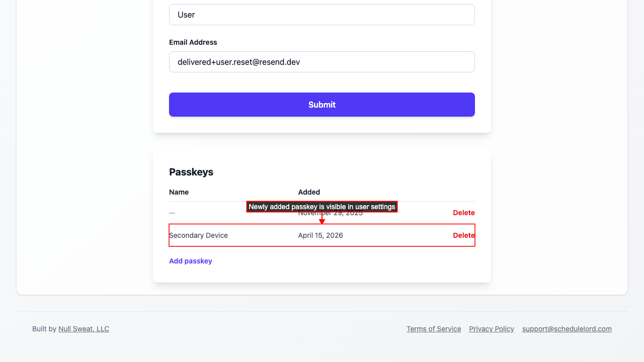Select the Secondary Device passkey name
The image size is (644, 362).
click(199, 235)
